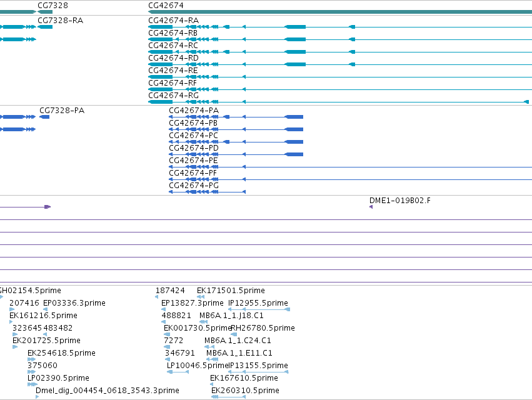Viewport: 532px width, 400px height.
Task: Select the CG42674-PD protein label
Action: (x=194, y=148)
